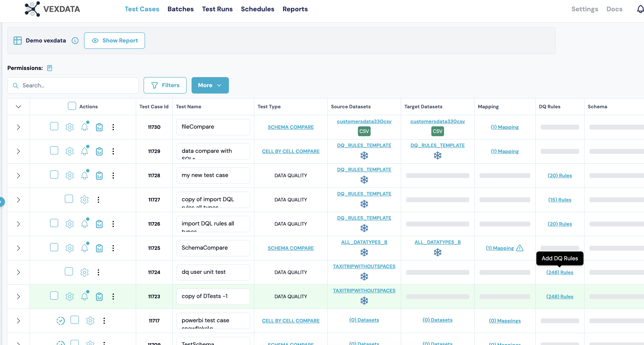644x345 pixels.
Task: Click the info icon beside Demo vexdata
Action: (x=75, y=40)
